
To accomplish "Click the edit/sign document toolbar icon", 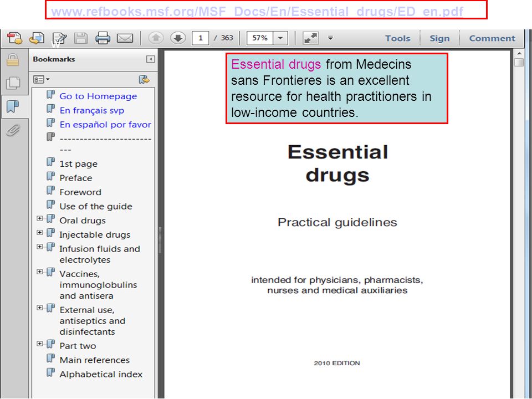I will [59, 38].
